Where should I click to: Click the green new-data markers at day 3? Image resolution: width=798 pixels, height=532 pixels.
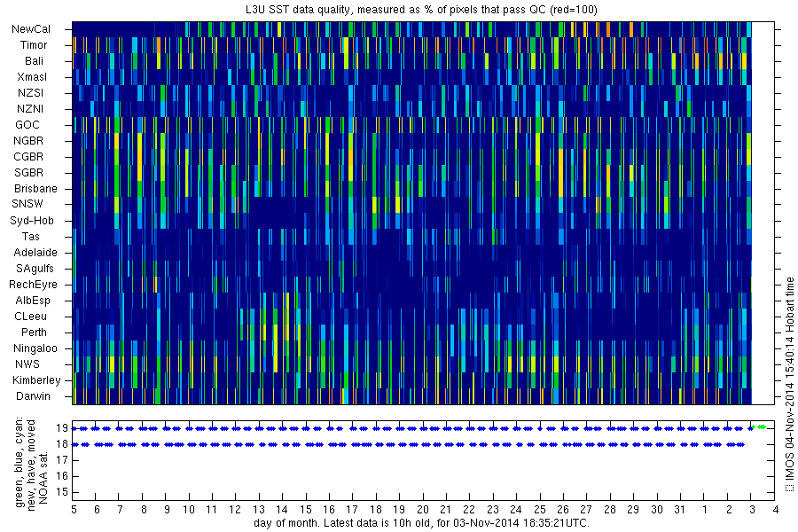pyautogui.click(x=759, y=426)
